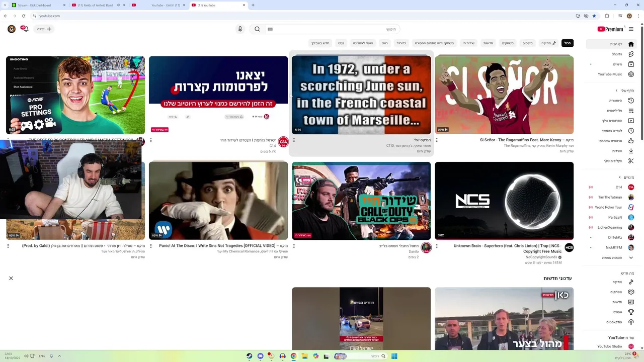Open options menu for Si Señor video
The width and height of the screenshot is (644, 362).
point(437,140)
